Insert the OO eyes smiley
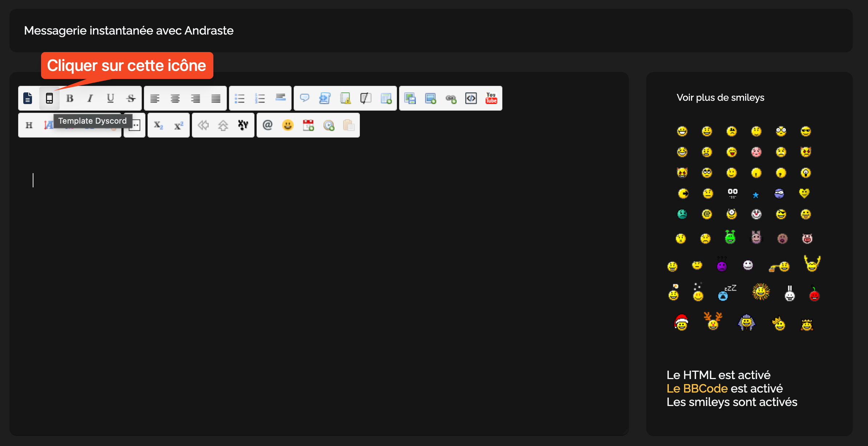The height and width of the screenshot is (446, 868). pyautogui.click(x=732, y=193)
